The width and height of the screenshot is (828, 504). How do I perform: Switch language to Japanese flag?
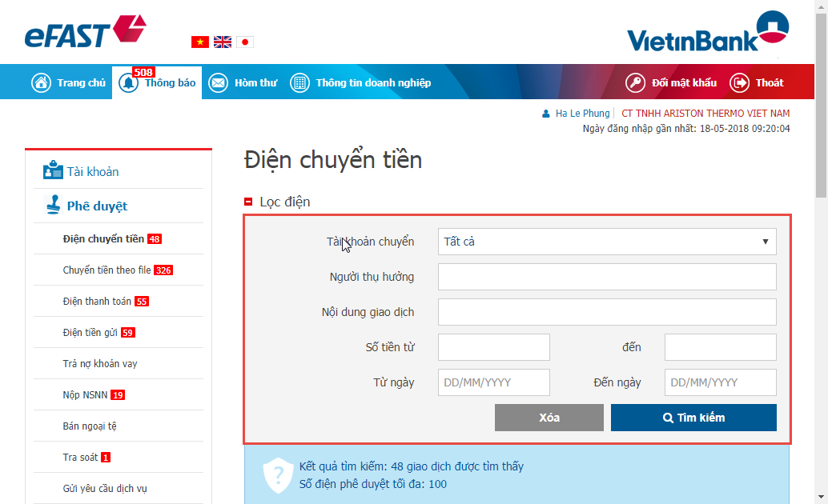tap(245, 42)
